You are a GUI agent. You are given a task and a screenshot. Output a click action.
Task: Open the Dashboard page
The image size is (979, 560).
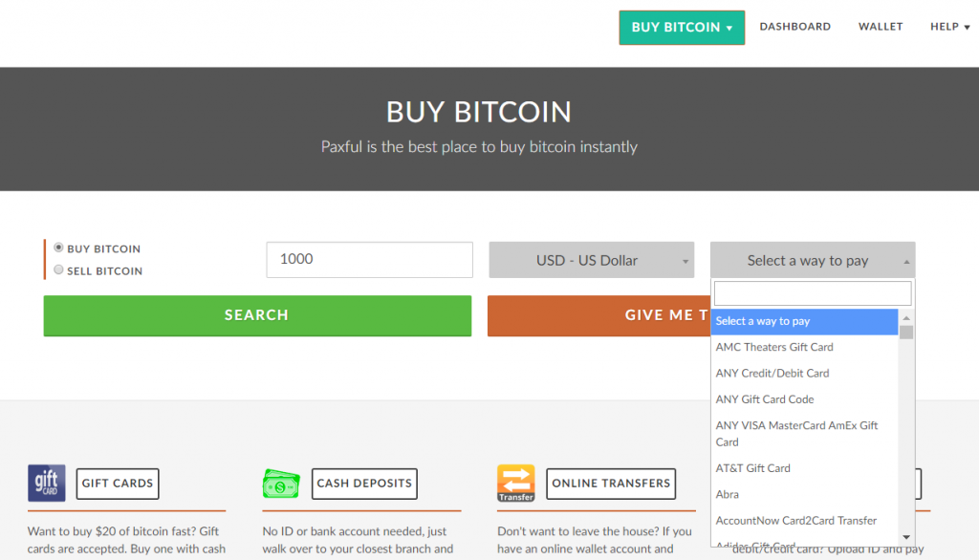[x=794, y=27]
